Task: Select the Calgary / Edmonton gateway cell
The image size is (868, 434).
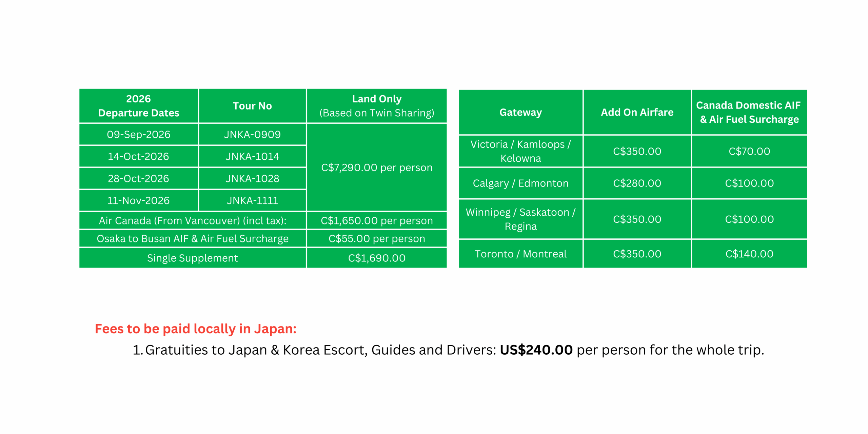Action: click(520, 183)
